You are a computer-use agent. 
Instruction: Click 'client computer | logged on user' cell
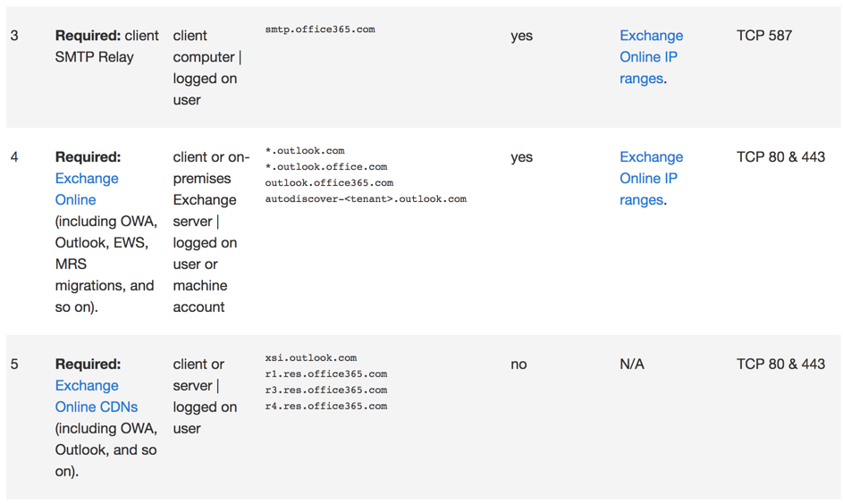[x=207, y=68]
